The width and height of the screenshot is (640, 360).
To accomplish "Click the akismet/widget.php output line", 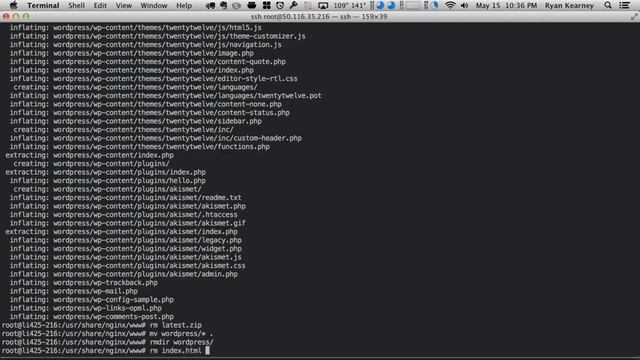I will tap(126, 249).
